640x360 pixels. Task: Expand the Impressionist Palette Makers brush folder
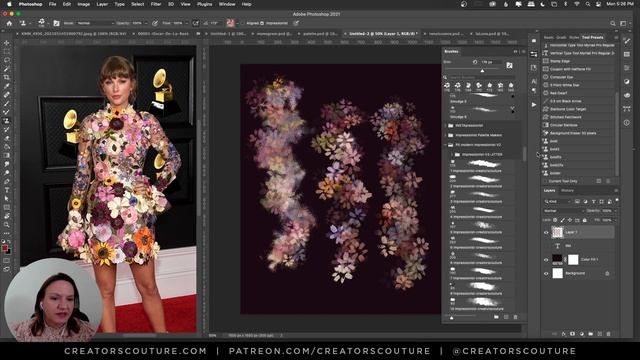(x=445, y=135)
